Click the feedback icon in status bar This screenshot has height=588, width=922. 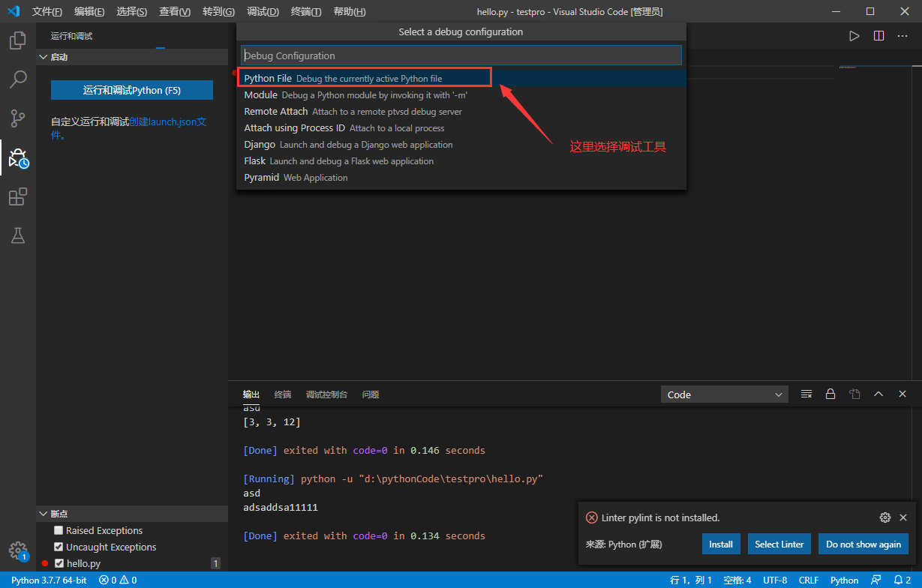point(875,580)
